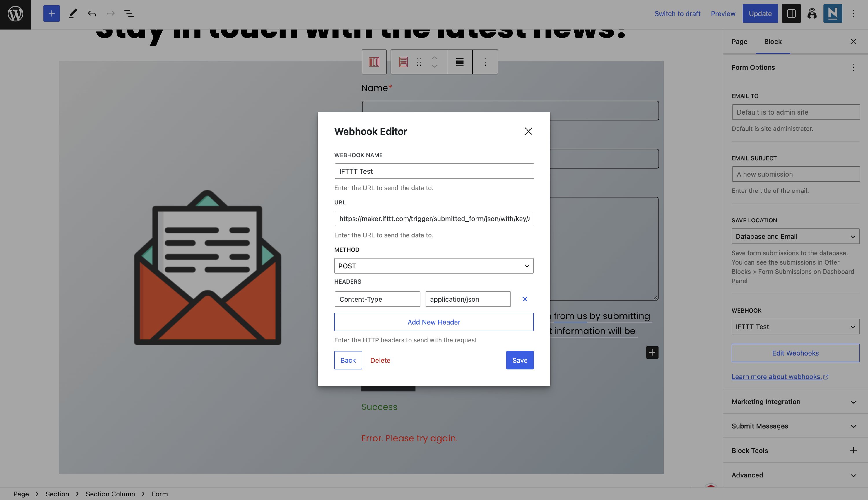The height and width of the screenshot is (500, 868).
Task: Open the Save Location dropdown
Action: coord(795,237)
